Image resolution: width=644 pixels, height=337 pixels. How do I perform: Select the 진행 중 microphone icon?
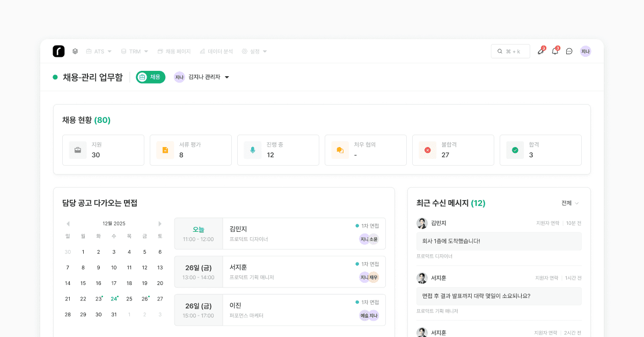tap(252, 150)
